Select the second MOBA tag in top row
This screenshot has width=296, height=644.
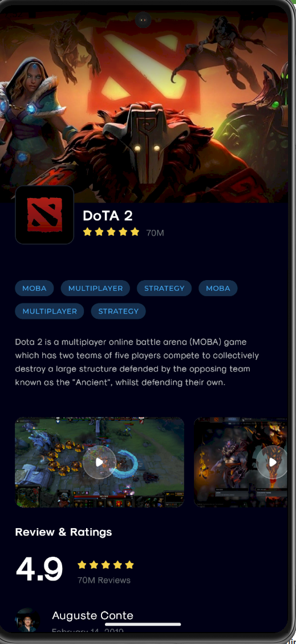tap(218, 288)
